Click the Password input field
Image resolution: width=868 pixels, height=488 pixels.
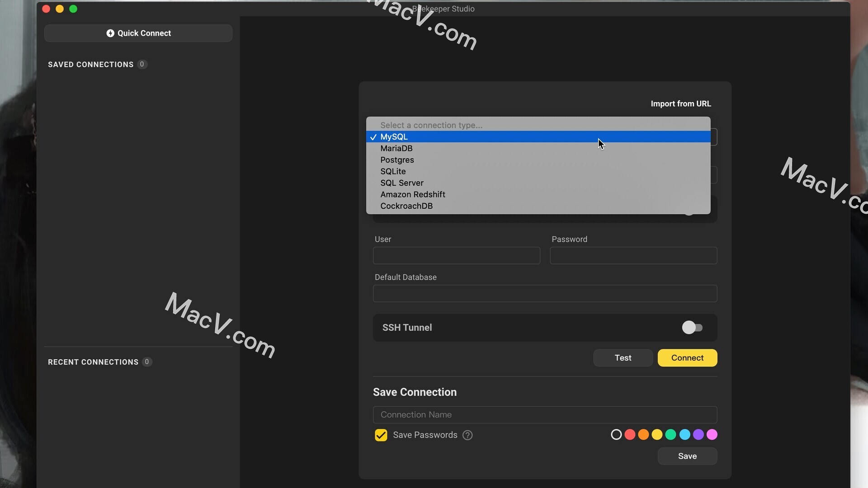(x=633, y=255)
